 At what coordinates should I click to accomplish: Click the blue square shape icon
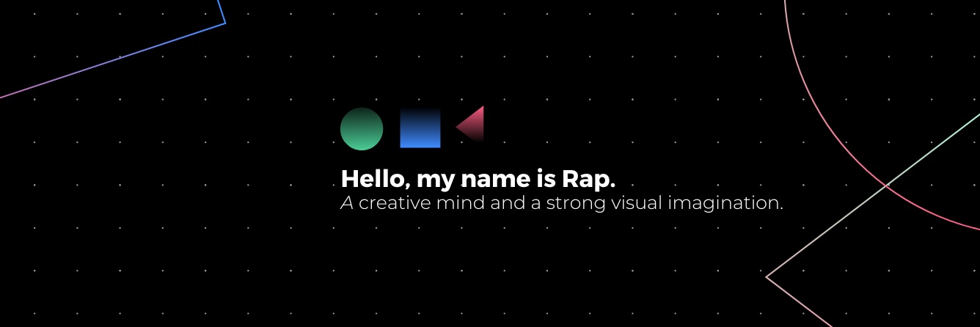click(420, 128)
